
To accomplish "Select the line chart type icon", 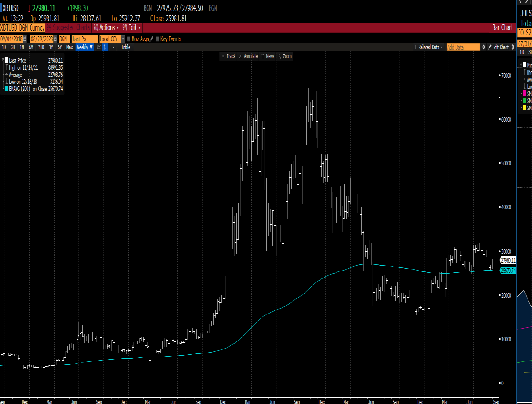I will pos(98,47).
